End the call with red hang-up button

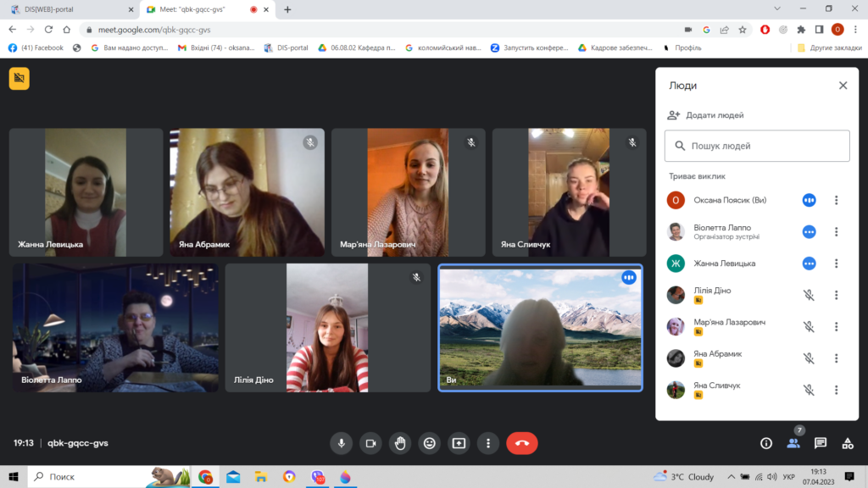pyautogui.click(x=521, y=443)
